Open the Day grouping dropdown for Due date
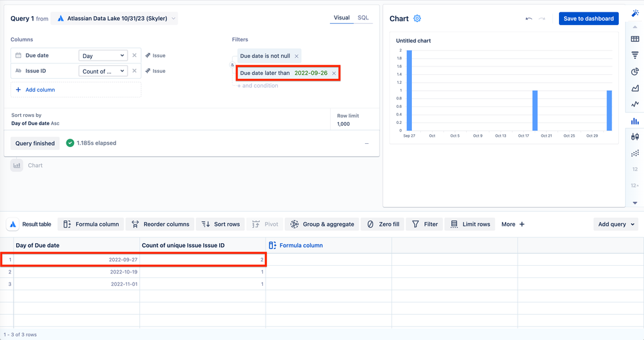Image resolution: width=644 pixels, height=340 pixels. tap(103, 55)
